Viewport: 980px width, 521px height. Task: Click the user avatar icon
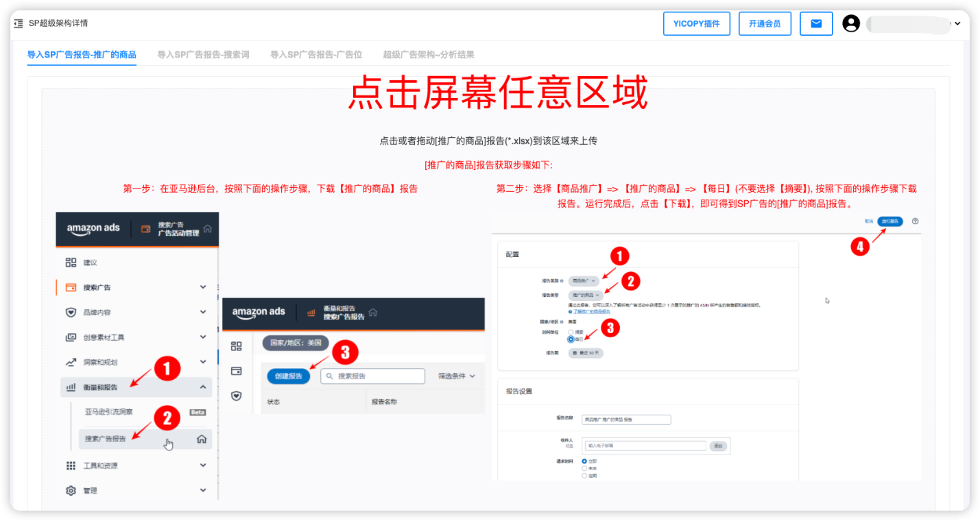(851, 23)
